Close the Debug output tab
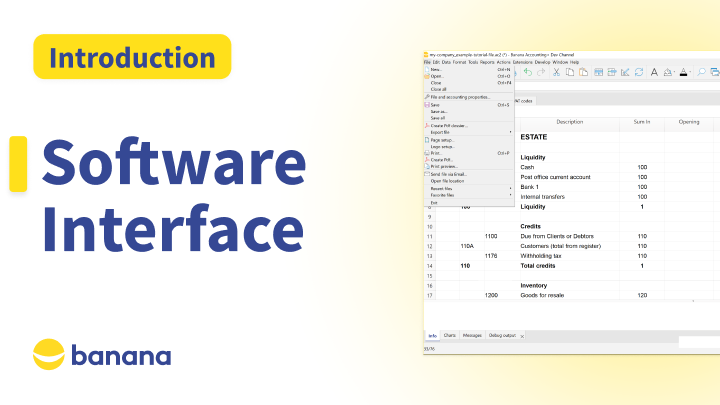720x405 pixels. click(x=522, y=336)
